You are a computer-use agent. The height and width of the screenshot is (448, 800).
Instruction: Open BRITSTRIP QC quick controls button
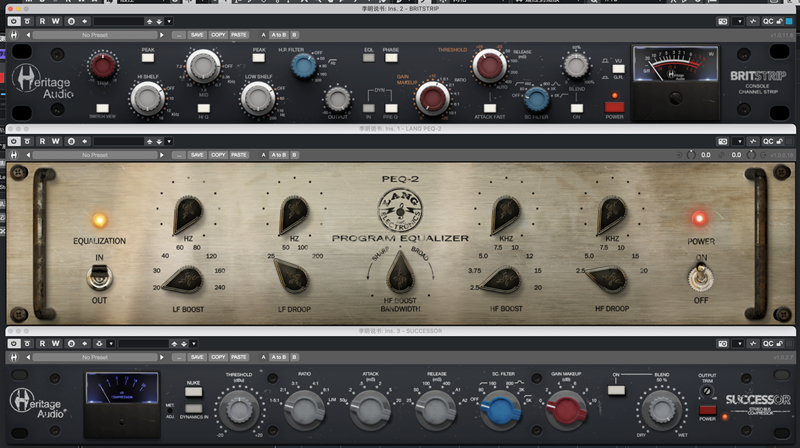pos(768,21)
